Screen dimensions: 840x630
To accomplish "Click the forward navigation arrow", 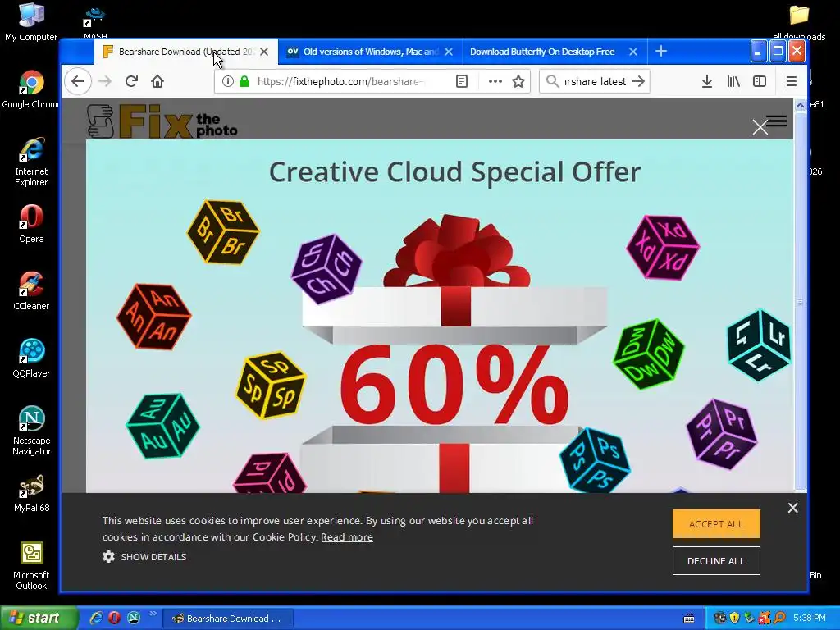I will click(106, 81).
